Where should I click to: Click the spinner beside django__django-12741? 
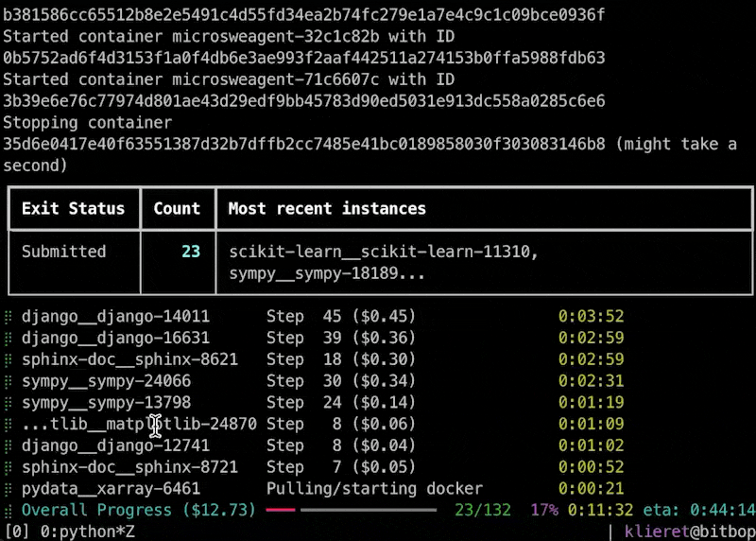point(8,445)
